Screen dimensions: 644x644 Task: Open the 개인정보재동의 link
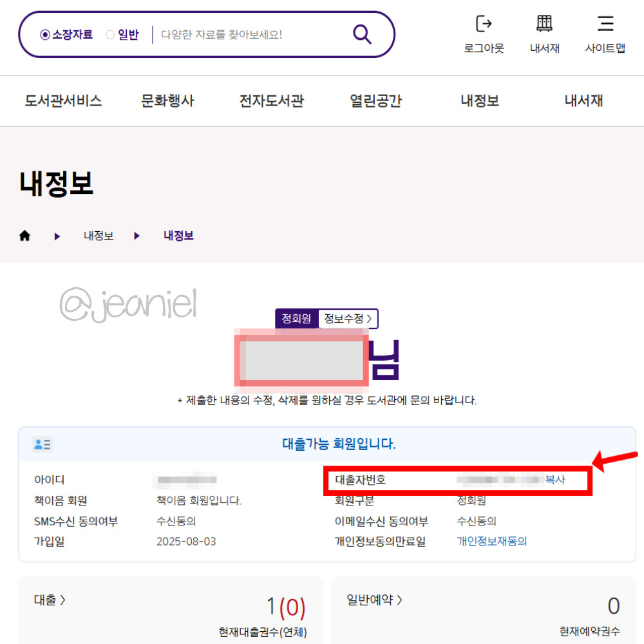[491, 542]
